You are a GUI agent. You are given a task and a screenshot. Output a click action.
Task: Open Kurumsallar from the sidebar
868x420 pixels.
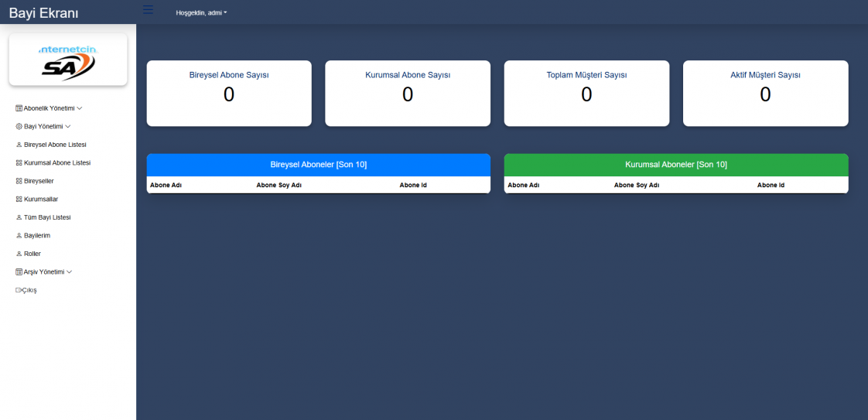pos(41,199)
